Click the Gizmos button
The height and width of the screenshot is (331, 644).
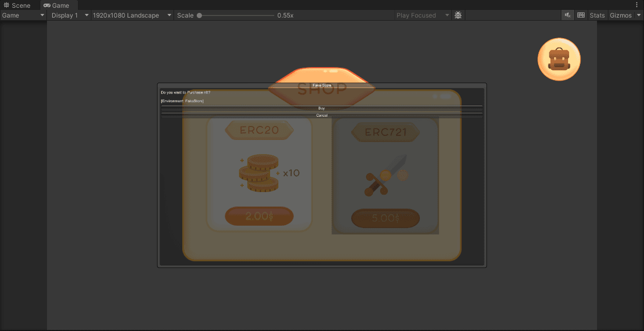tap(620, 15)
